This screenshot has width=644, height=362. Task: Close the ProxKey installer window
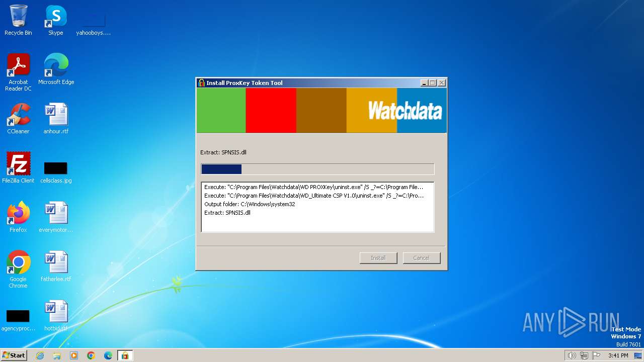442,83
